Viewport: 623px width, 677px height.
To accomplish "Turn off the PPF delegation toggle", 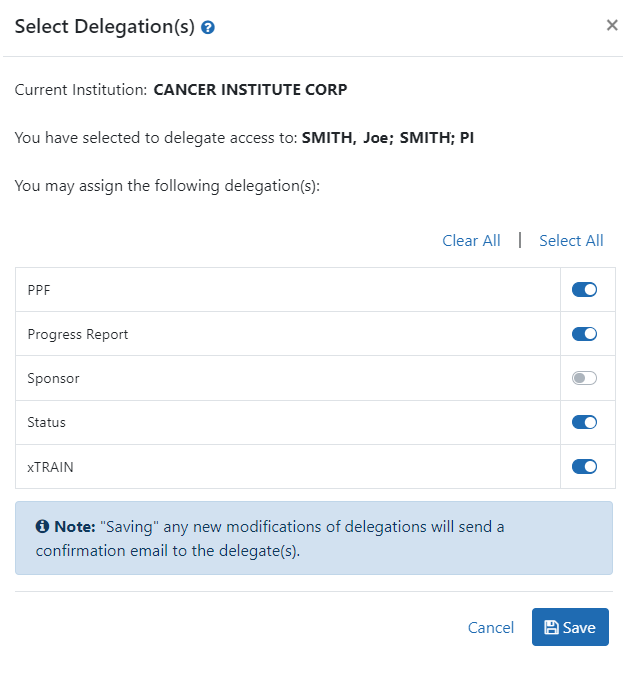I will tap(584, 290).
